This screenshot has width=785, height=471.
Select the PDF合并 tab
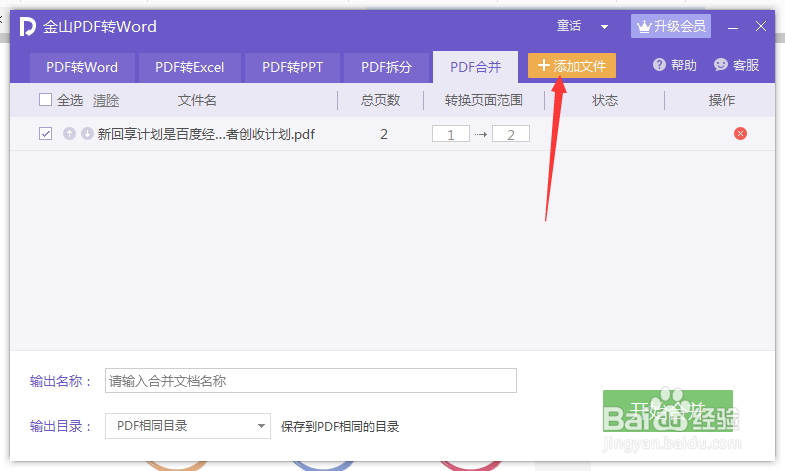476,67
